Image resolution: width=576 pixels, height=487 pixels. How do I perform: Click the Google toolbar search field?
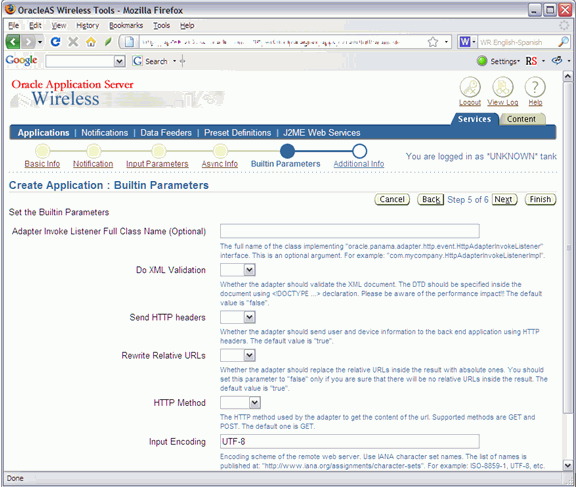pos(80,61)
